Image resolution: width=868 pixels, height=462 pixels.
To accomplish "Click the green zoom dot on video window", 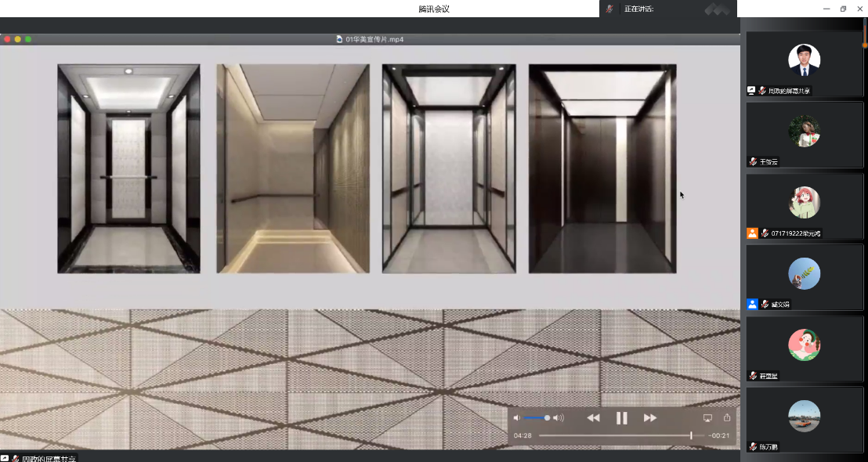I will (x=28, y=39).
